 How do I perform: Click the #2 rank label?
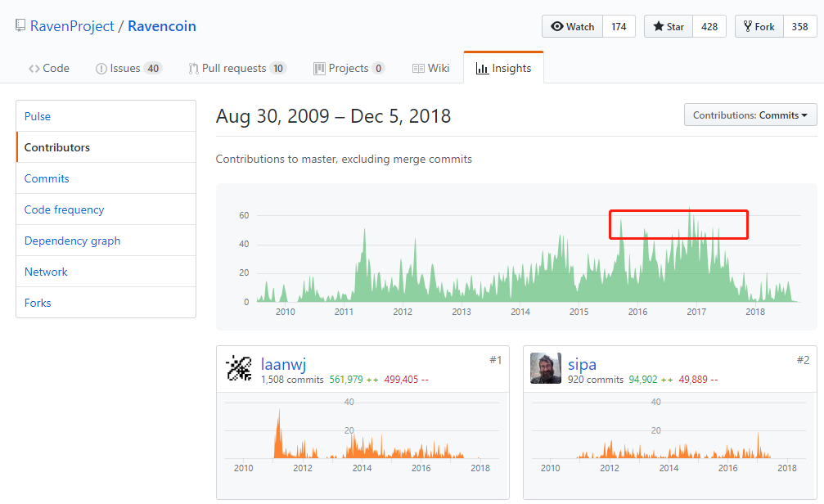coord(803,360)
